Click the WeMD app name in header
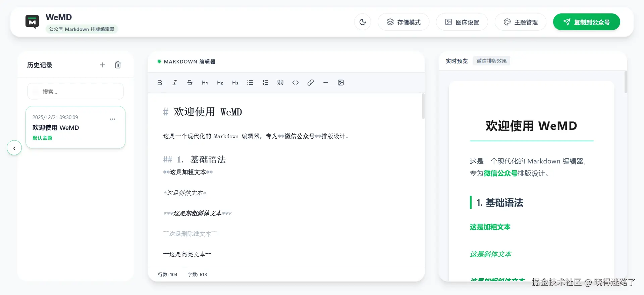Viewport: 644px width, 295px height. (59, 17)
